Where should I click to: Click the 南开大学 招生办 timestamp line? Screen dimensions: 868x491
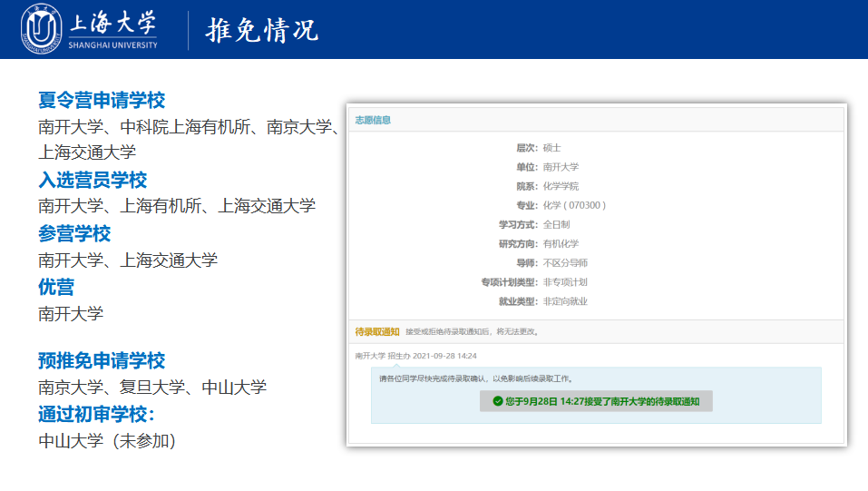(415, 356)
